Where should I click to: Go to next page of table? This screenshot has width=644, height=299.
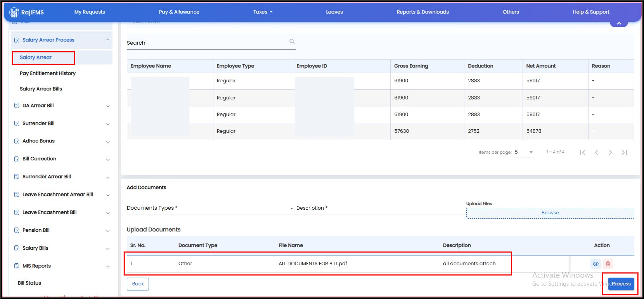click(x=610, y=152)
